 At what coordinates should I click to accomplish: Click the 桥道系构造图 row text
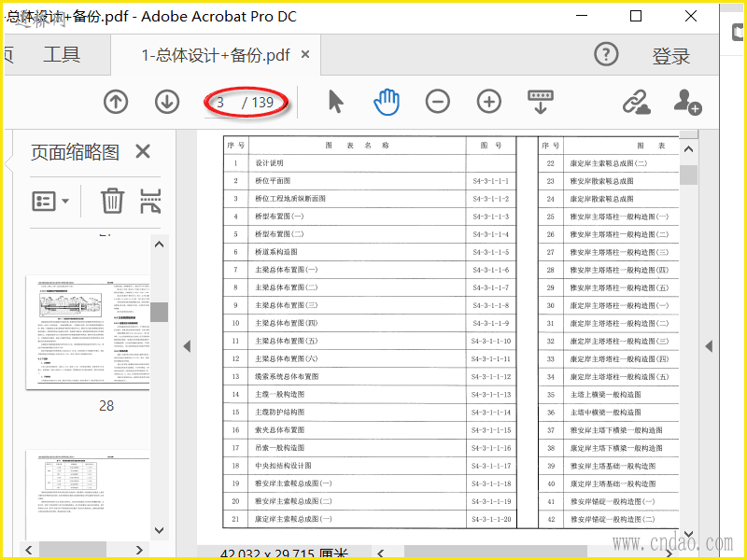tap(275, 252)
